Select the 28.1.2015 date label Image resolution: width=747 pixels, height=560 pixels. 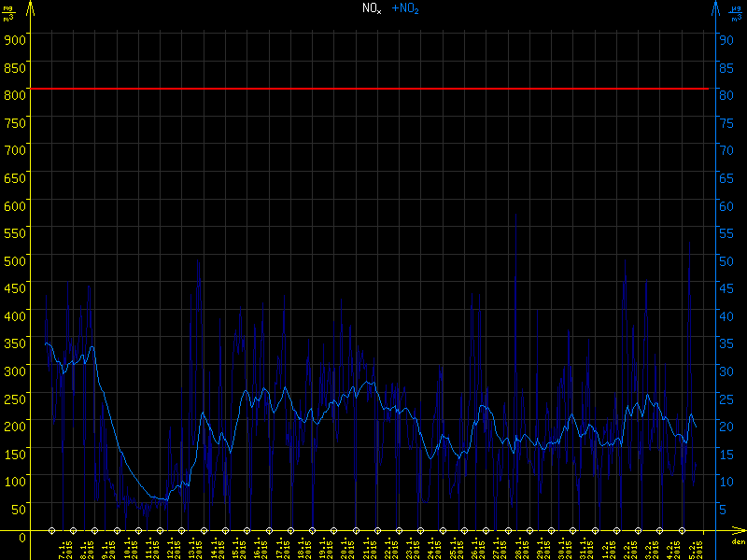[x=520, y=548]
